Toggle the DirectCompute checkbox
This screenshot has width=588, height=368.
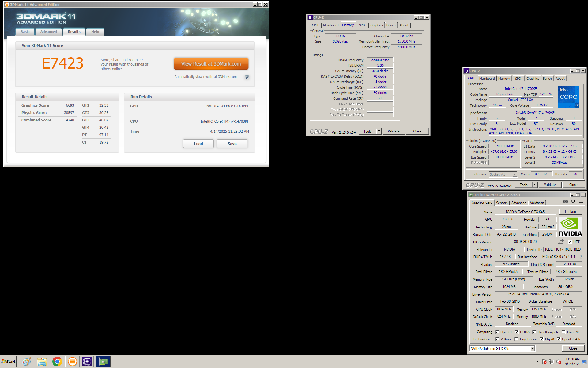pos(534,332)
